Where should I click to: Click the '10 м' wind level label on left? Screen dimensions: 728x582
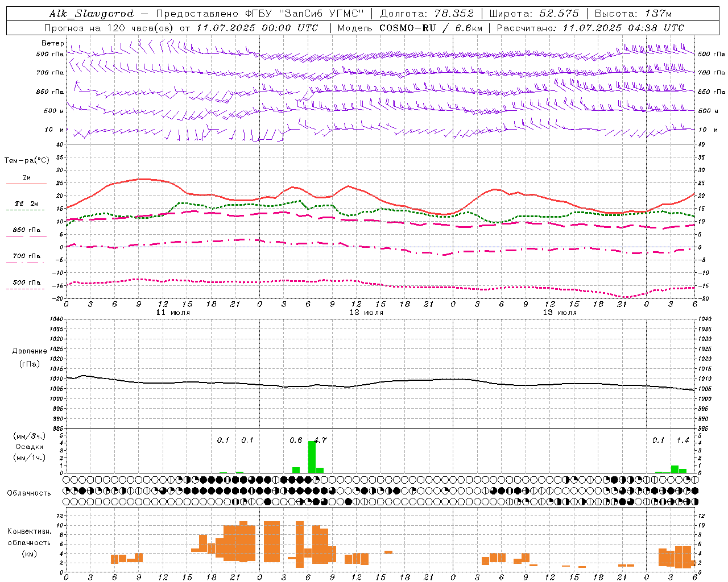(x=55, y=130)
